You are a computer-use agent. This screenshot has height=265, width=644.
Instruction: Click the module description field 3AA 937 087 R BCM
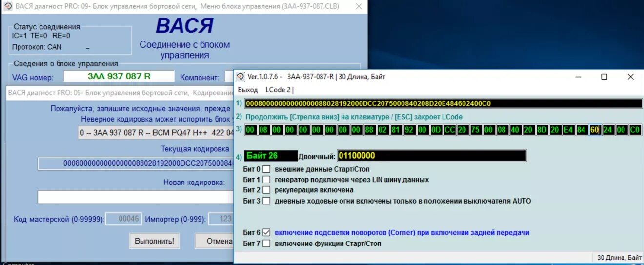pyautogui.click(x=156, y=132)
